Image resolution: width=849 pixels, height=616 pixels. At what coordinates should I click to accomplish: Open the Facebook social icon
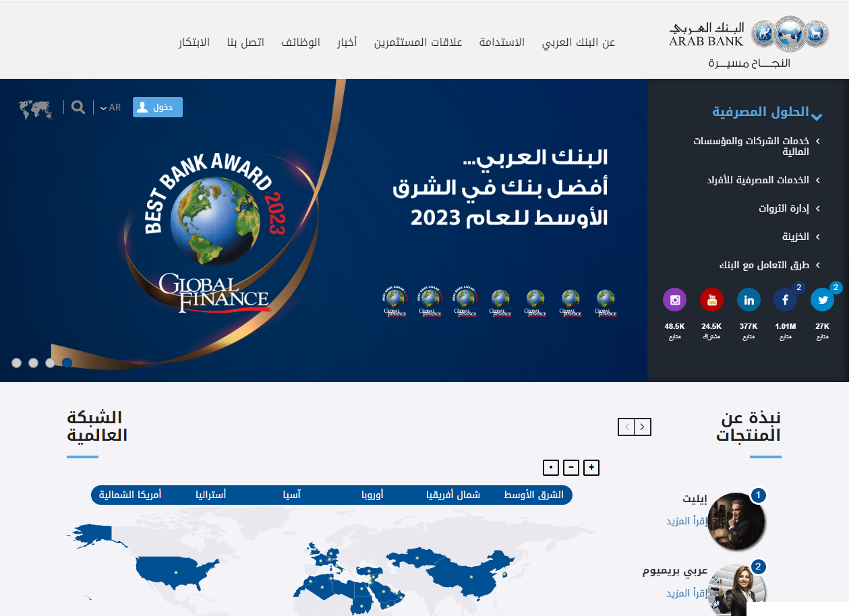[x=785, y=299]
